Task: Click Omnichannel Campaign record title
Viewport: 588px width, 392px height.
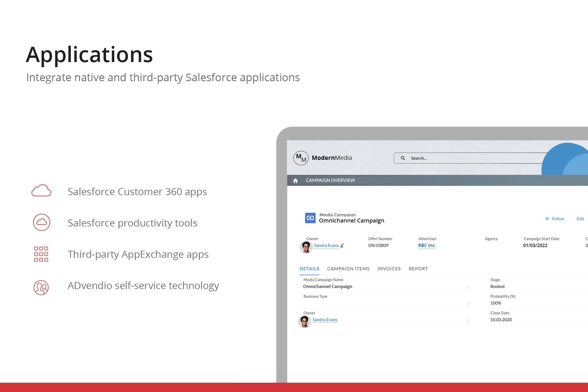Action: [x=352, y=221]
